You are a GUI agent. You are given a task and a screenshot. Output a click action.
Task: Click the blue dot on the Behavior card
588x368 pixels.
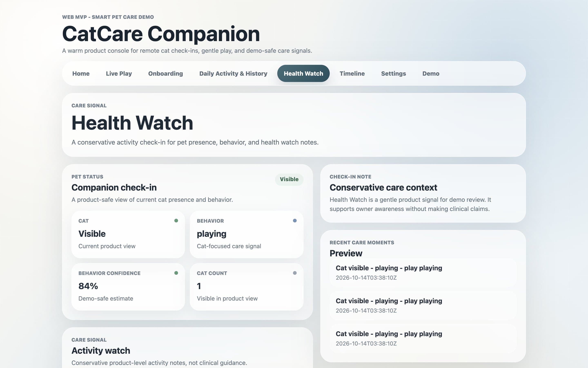[295, 221]
